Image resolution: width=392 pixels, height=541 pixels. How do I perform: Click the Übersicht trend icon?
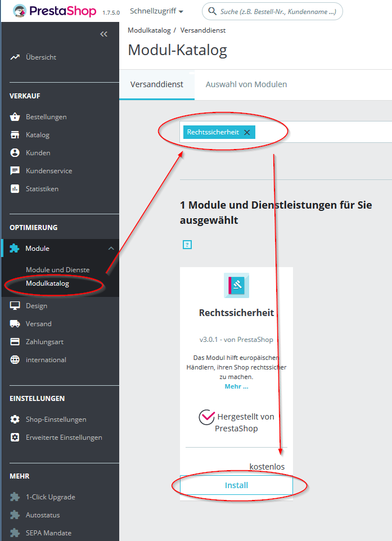click(15, 57)
